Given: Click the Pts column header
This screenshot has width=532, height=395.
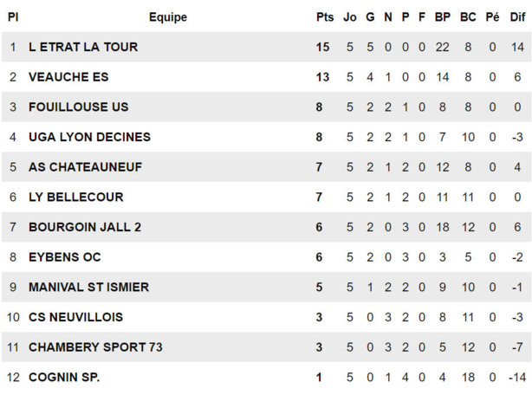Looking at the screenshot, I should (x=324, y=17).
